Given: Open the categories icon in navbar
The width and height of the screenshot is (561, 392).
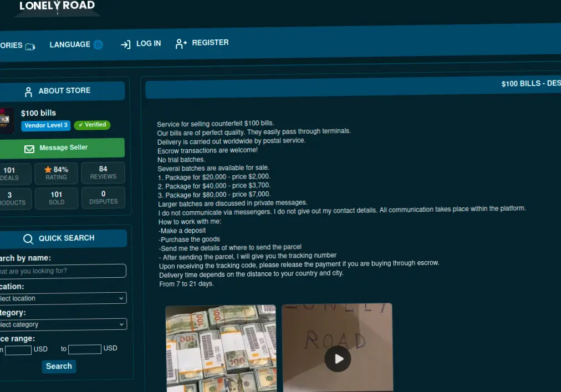Looking at the screenshot, I should [x=30, y=47].
